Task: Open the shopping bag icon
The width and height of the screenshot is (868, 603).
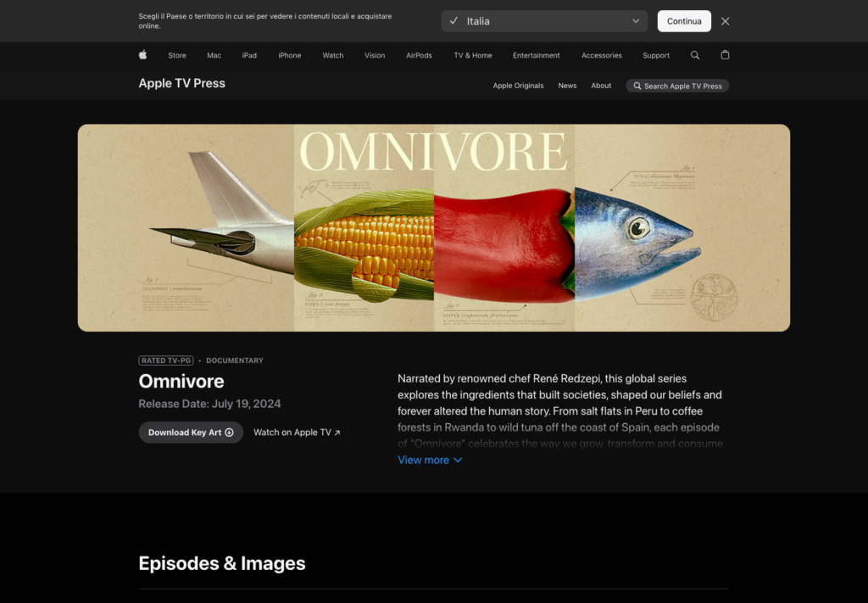Action: tap(725, 55)
